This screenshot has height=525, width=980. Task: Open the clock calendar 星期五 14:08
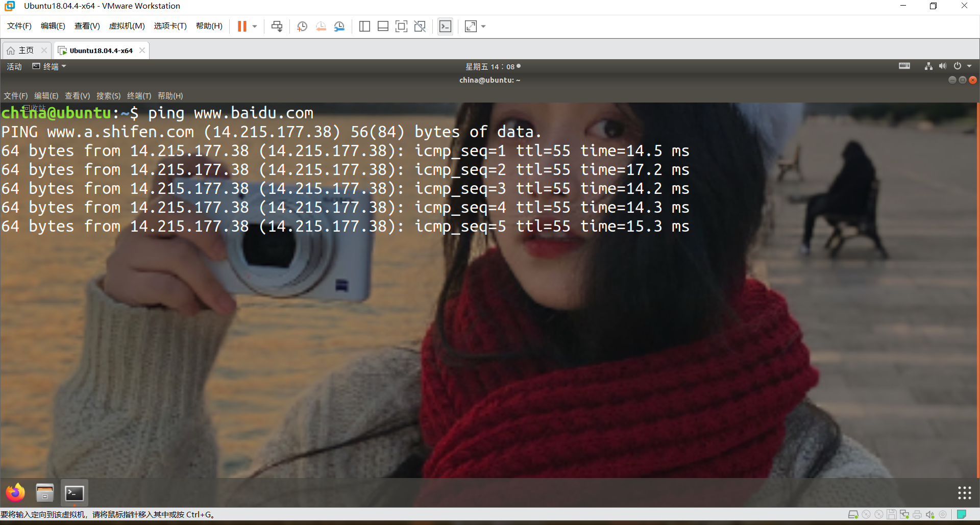(493, 66)
